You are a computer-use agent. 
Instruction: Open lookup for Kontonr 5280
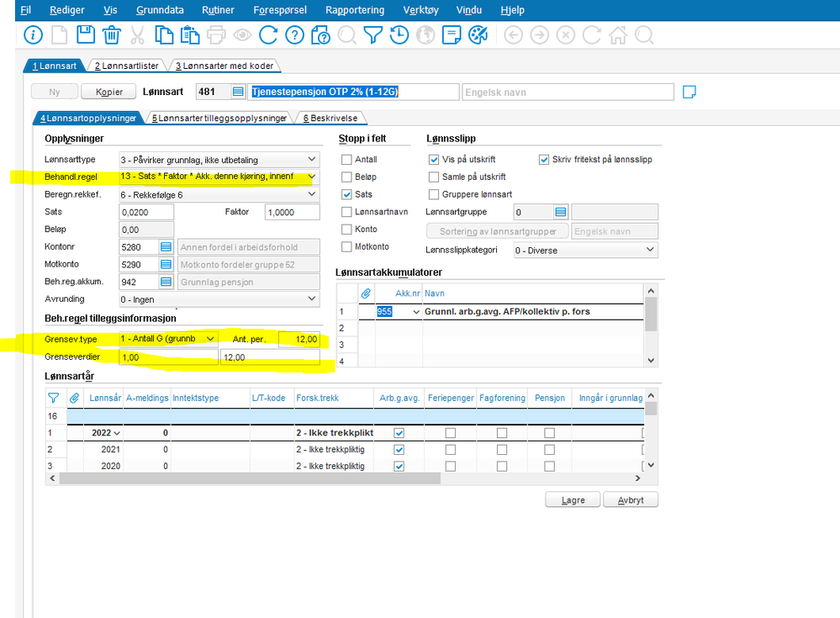[x=166, y=247]
